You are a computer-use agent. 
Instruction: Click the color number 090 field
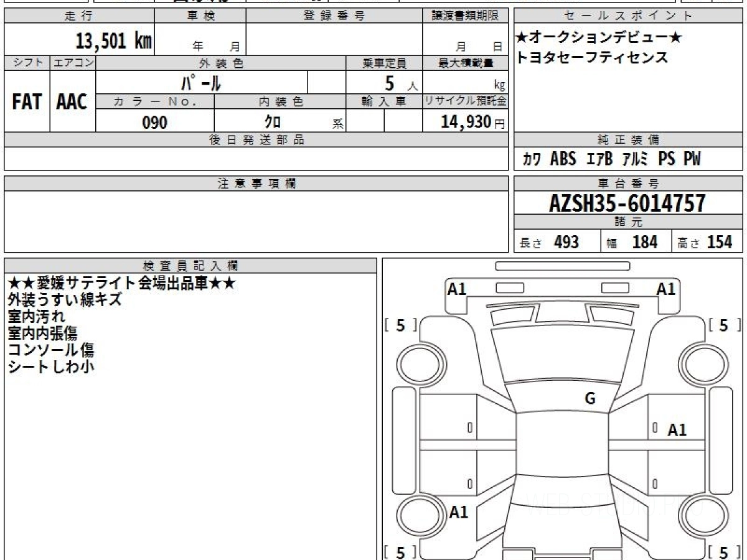click(155, 123)
